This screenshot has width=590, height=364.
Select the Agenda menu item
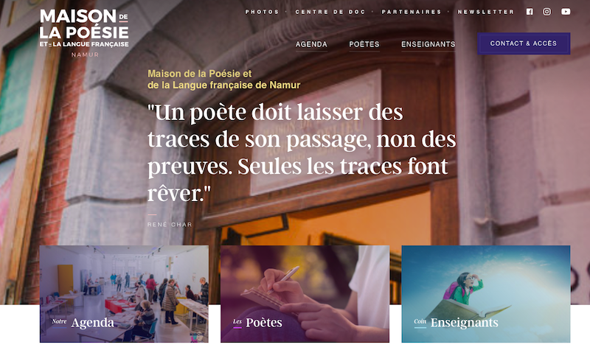click(311, 44)
